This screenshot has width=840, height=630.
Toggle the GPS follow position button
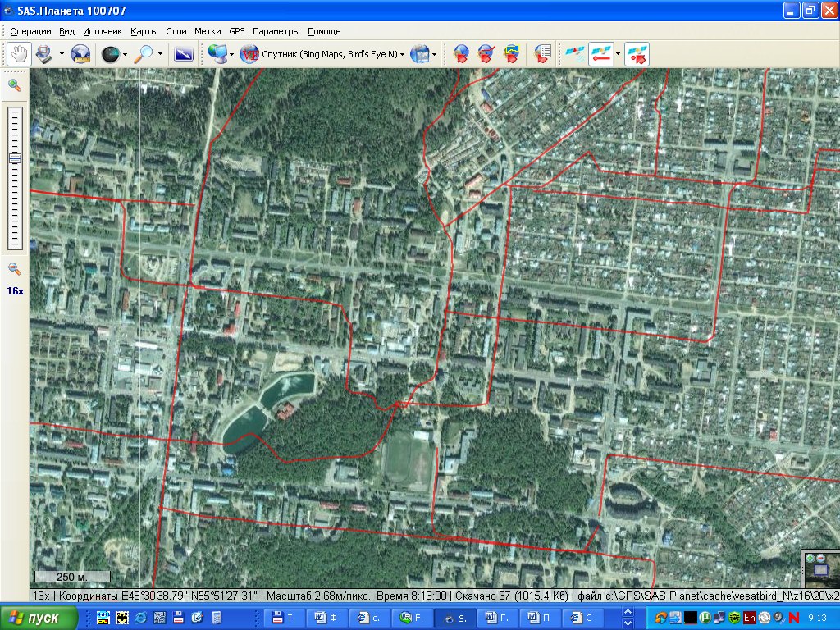[x=637, y=54]
